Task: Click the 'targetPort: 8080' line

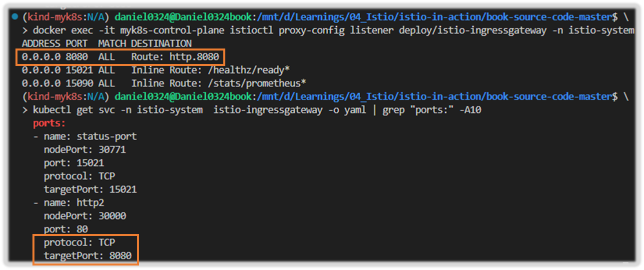Action: pos(88,255)
